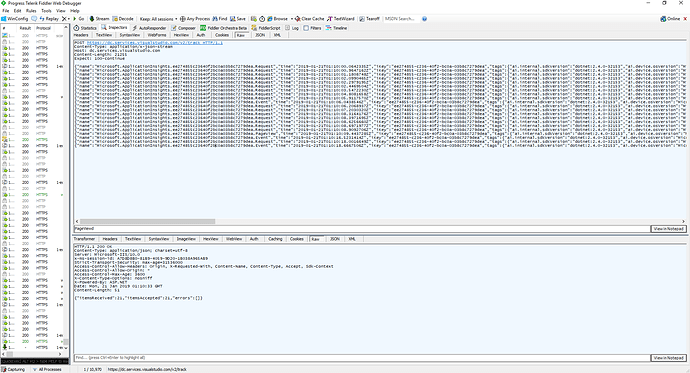690x373 pixels.
Task: Click the dc.services.visualstudio.com request URL link
Action: 155,43
